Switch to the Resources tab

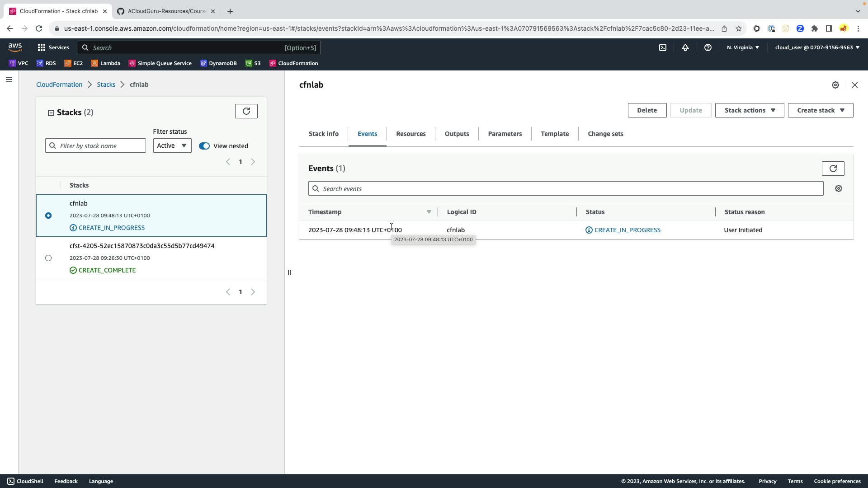coord(410,134)
